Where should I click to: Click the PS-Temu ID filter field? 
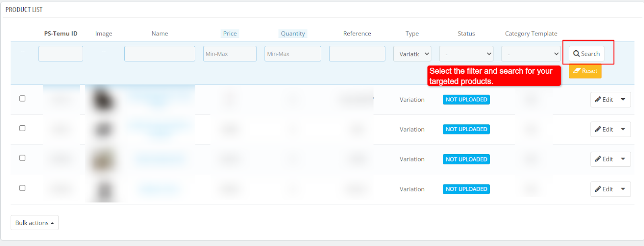(x=61, y=54)
